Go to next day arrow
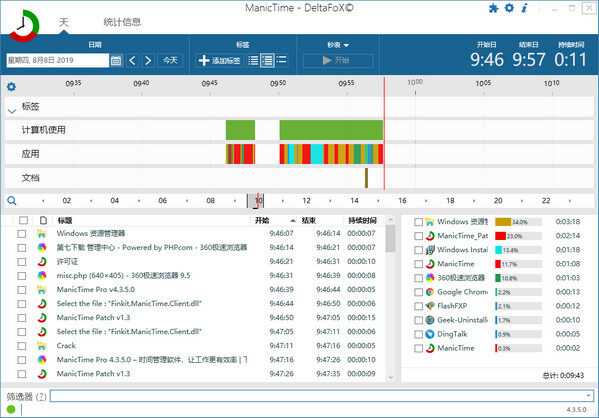The height and width of the screenshot is (418, 599). pyautogui.click(x=148, y=60)
